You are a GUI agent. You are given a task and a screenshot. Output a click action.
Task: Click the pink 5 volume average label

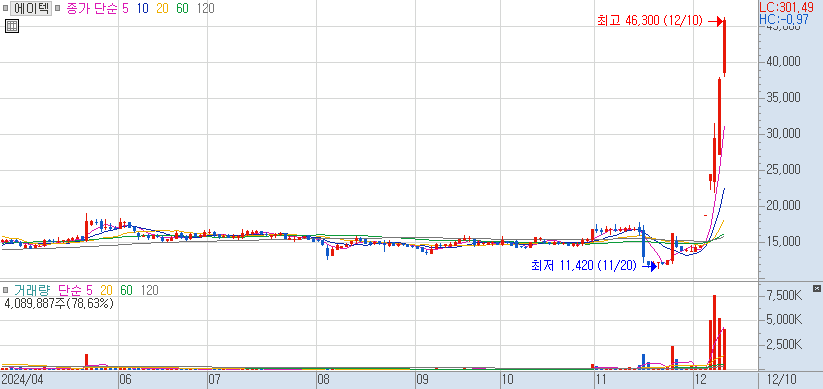pos(89,290)
